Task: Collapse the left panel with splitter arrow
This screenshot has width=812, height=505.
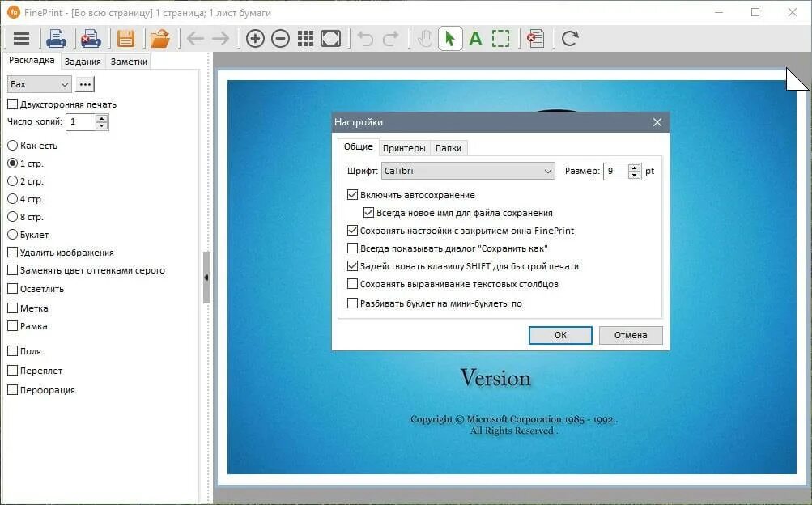Action: click(x=206, y=278)
